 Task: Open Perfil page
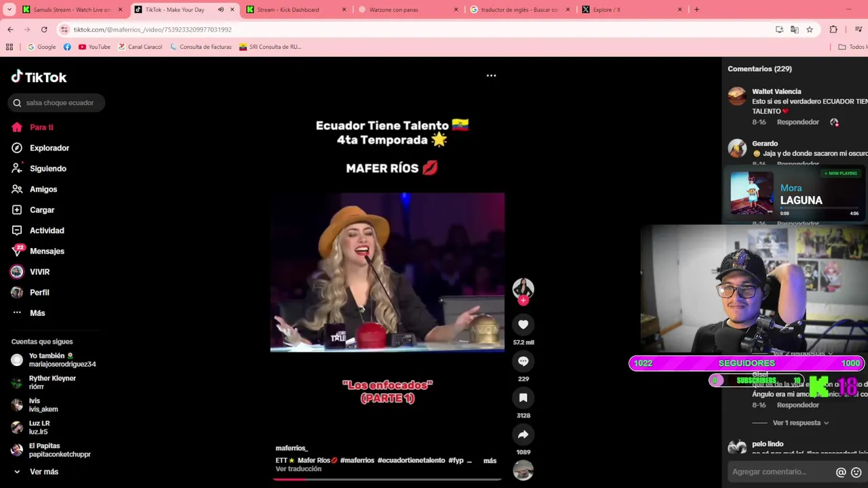[31, 293]
